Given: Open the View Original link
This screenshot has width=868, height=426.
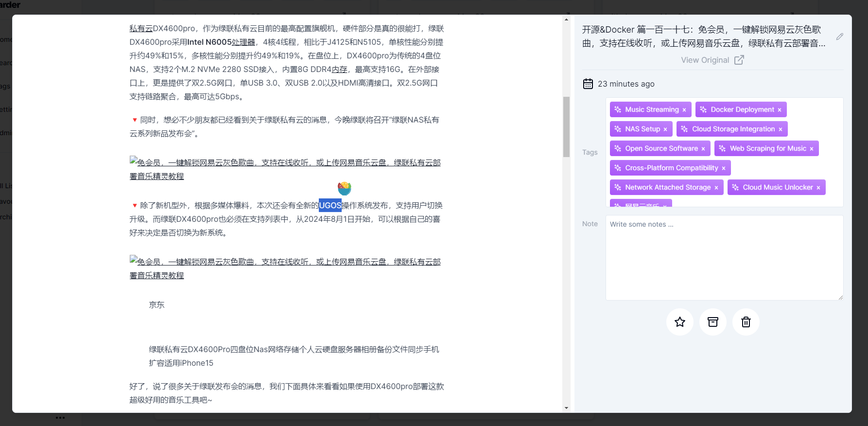Looking at the screenshot, I should pyautogui.click(x=712, y=60).
